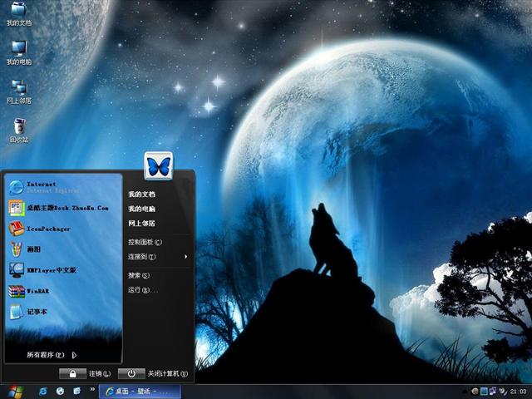Click the network computers tray icon
The height and width of the screenshot is (399, 532).
click(x=493, y=392)
